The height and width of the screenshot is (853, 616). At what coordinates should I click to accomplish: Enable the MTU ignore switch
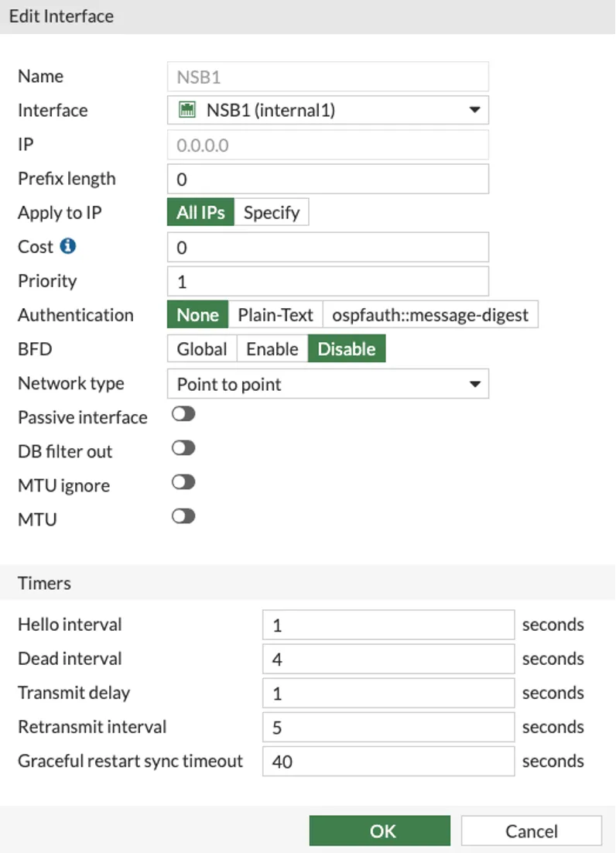183,482
